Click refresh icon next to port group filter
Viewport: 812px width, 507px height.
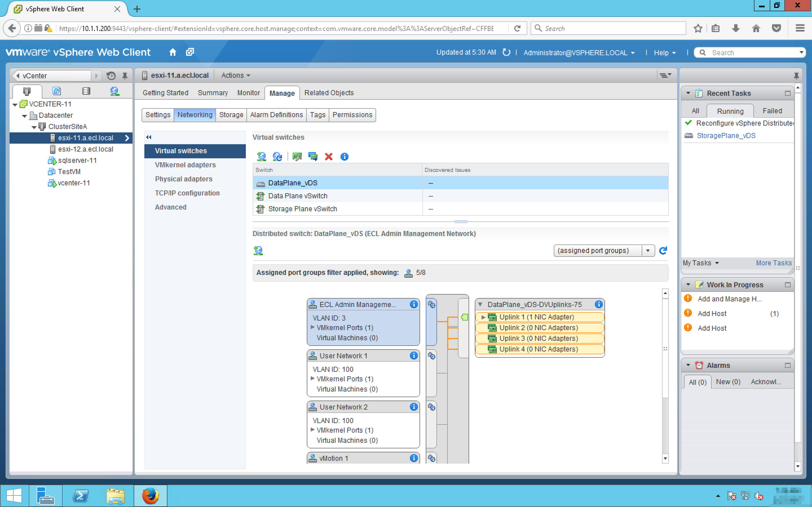tap(663, 250)
